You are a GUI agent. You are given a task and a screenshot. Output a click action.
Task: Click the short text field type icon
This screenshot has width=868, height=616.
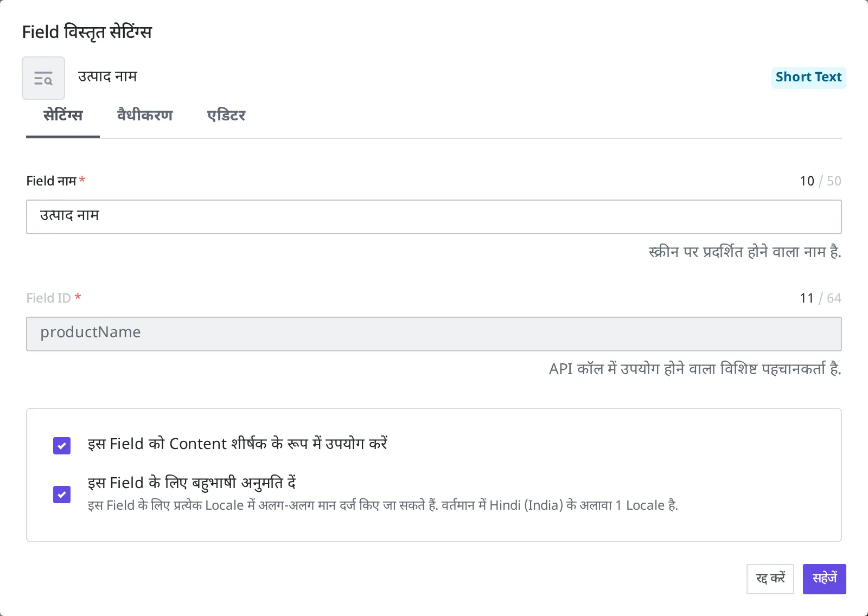pos(43,78)
